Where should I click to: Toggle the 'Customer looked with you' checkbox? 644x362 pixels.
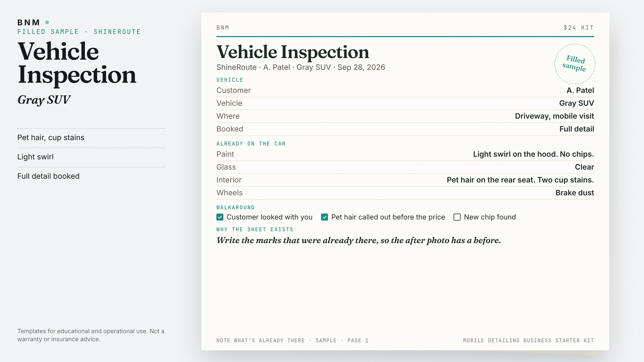(x=220, y=217)
